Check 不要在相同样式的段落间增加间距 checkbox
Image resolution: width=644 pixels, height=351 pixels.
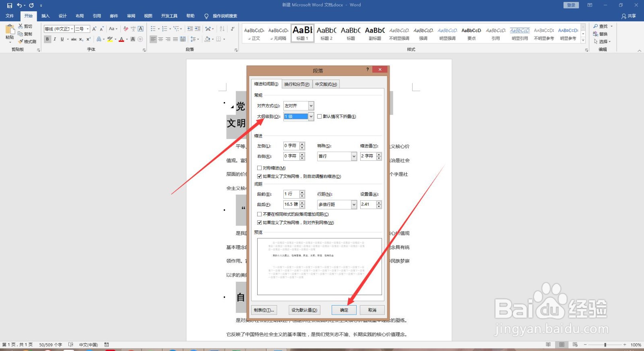tap(260, 214)
